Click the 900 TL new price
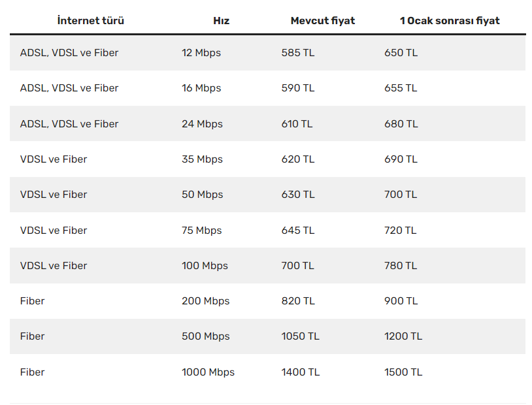 tap(401, 301)
